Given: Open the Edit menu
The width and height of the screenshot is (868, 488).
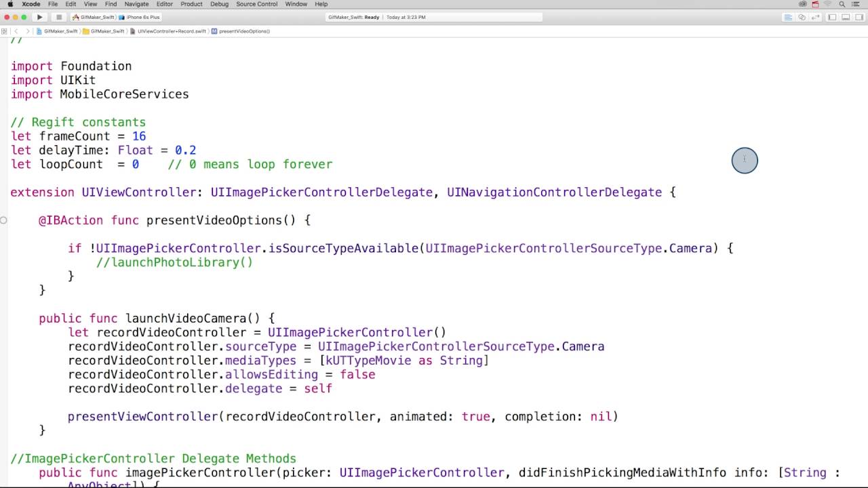Looking at the screenshot, I should tap(71, 4).
